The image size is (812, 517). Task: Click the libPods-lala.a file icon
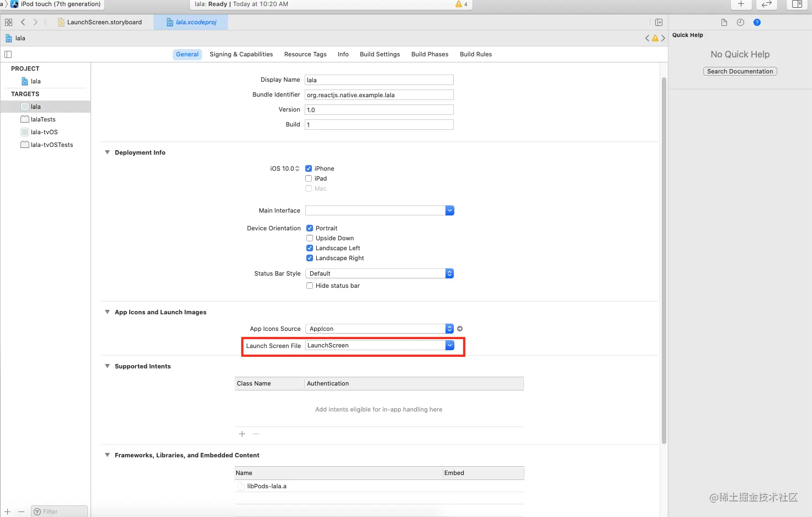[x=241, y=486]
